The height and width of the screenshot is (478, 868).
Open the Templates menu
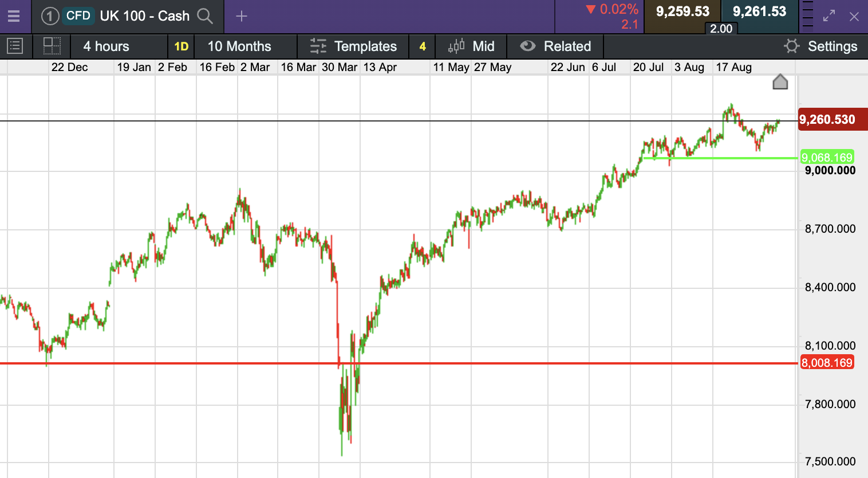tap(353, 46)
